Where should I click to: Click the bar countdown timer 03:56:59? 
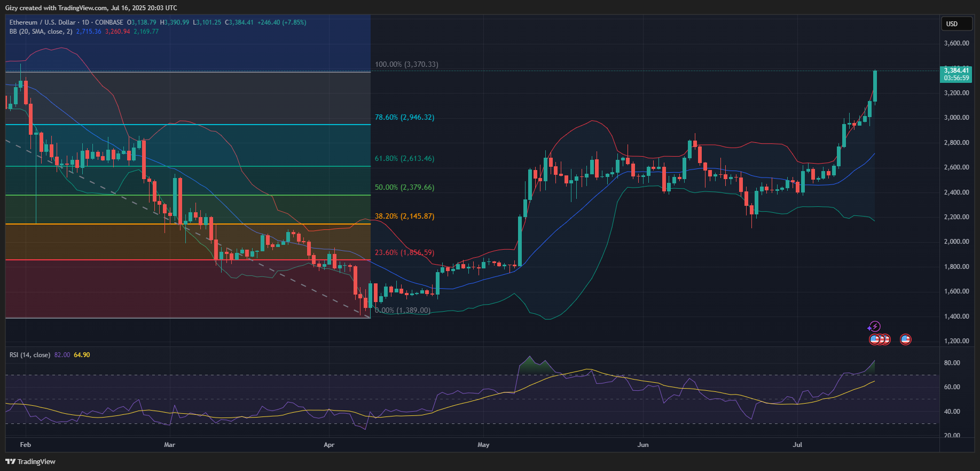pyautogui.click(x=956, y=78)
